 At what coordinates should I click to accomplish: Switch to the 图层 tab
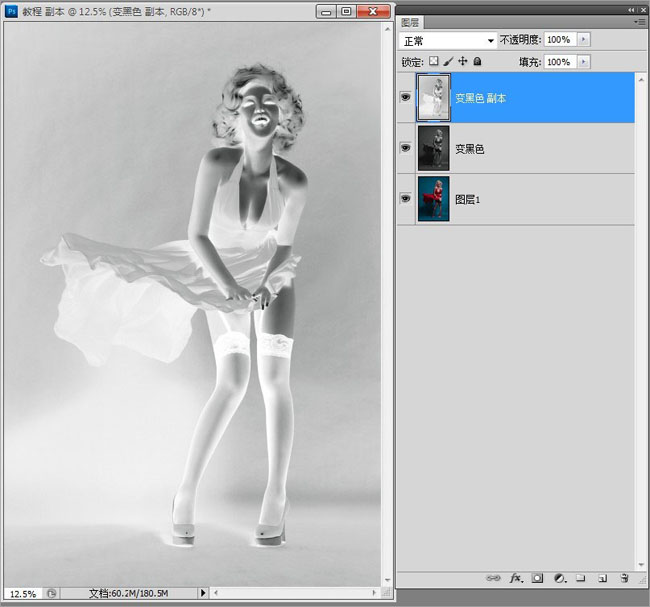point(410,22)
